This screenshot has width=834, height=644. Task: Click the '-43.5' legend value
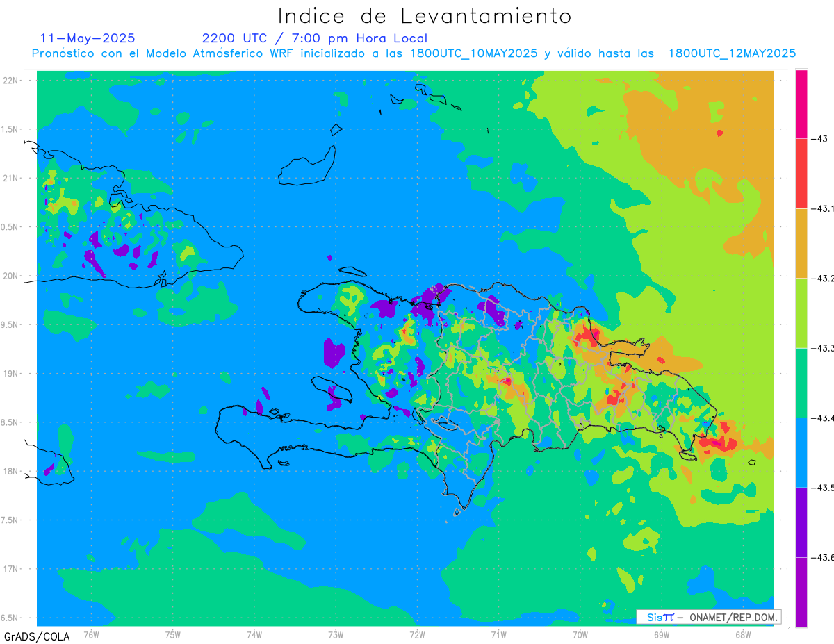[823, 488]
